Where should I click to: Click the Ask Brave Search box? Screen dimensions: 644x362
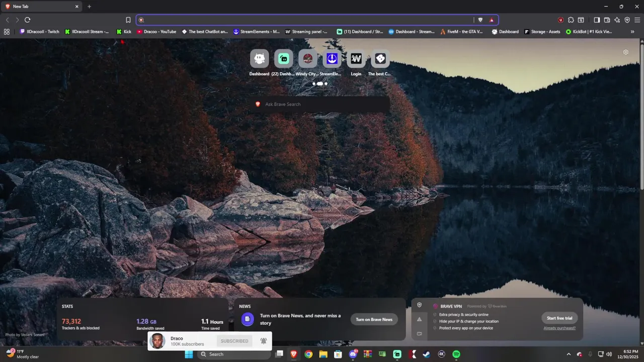click(321, 104)
